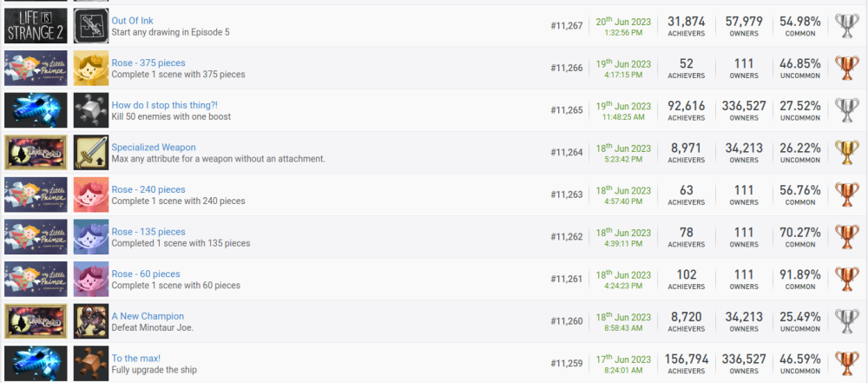Viewport: 868px width, 383px height.
Task: Follow the Rose - 240 pieces link
Action: (x=148, y=189)
